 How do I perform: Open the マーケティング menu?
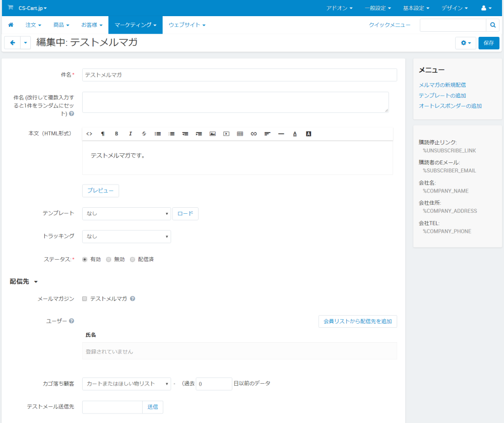point(135,25)
